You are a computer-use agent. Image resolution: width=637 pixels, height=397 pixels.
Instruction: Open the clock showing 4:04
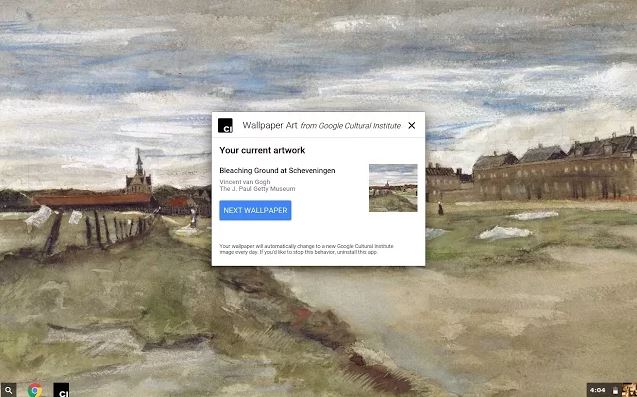(x=597, y=390)
